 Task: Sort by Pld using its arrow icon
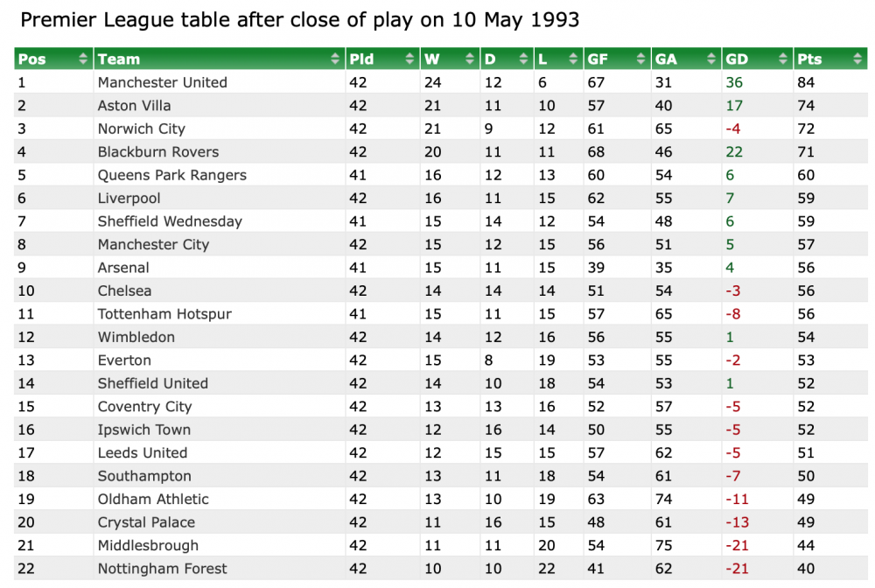pyautogui.click(x=409, y=59)
